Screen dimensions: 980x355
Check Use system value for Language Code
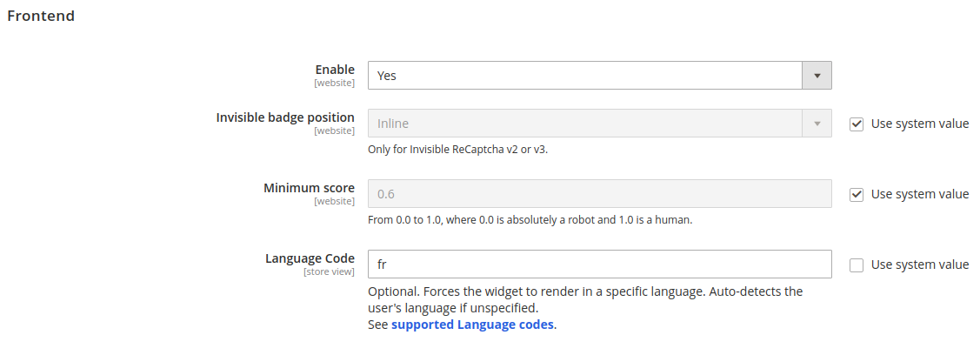(857, 265)
